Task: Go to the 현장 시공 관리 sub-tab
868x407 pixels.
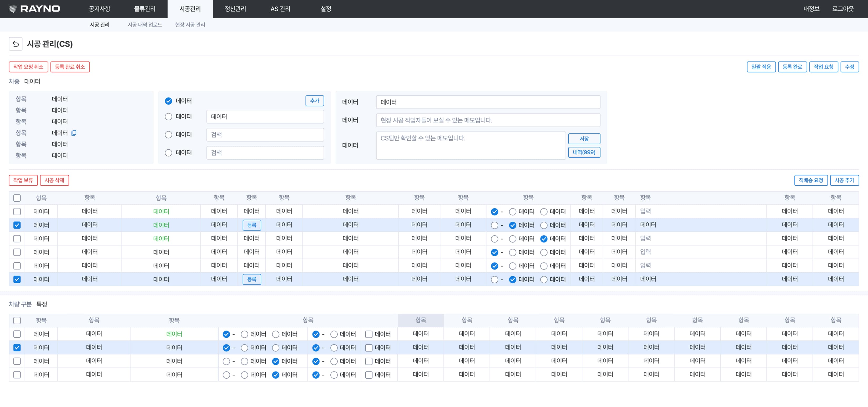Action: [190, 25]
